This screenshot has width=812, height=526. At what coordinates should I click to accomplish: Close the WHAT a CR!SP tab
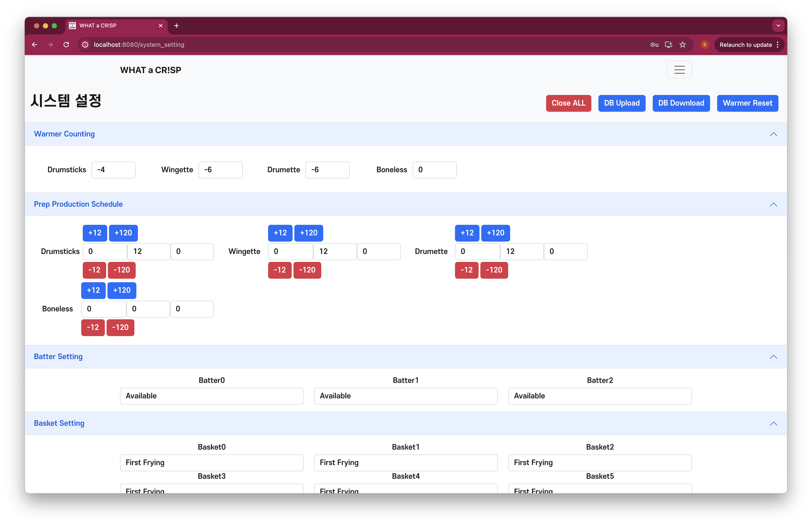160,26
